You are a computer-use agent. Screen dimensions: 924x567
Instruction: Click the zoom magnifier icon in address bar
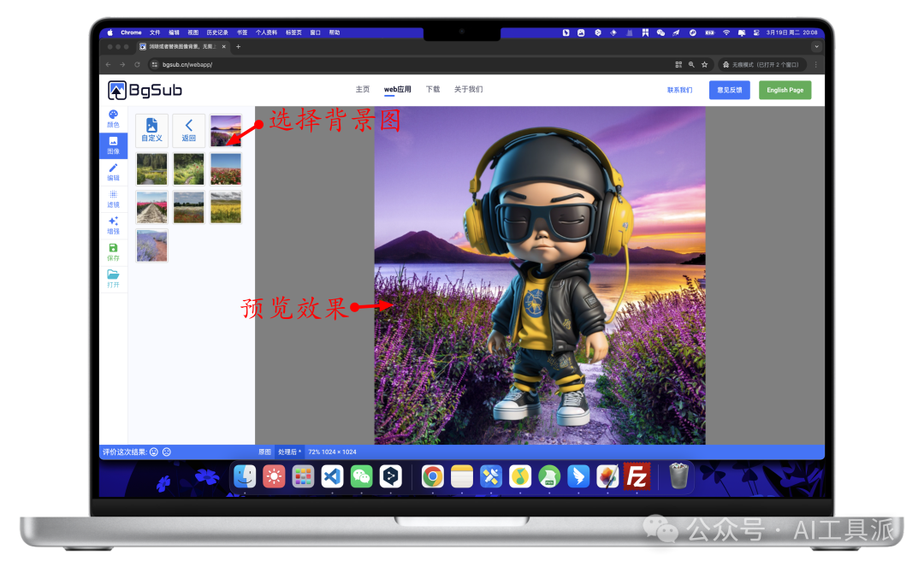(691, 65)
